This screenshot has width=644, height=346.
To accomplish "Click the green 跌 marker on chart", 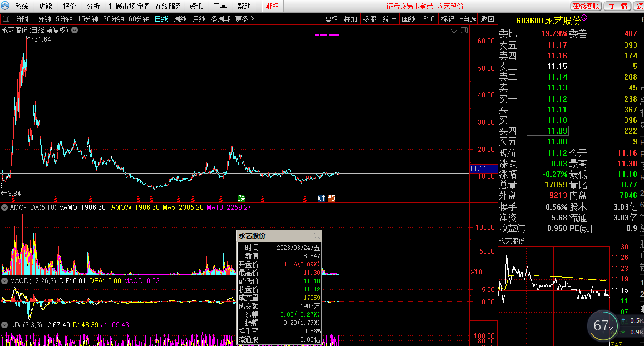I will pyautogui.click(x=242, y=198).
